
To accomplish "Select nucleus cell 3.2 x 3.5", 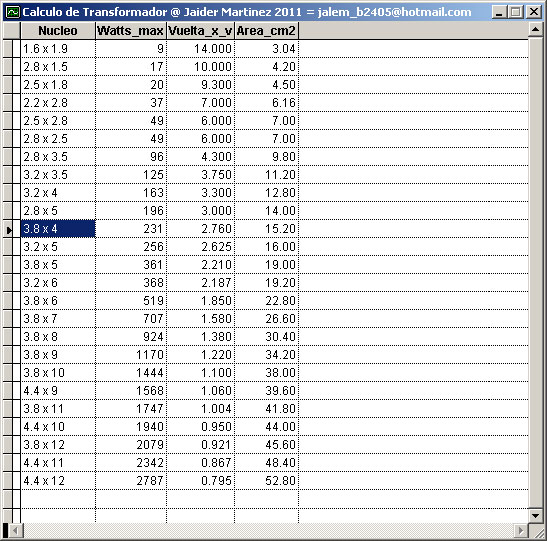I will pyautogui.click(x=58, y=175).
